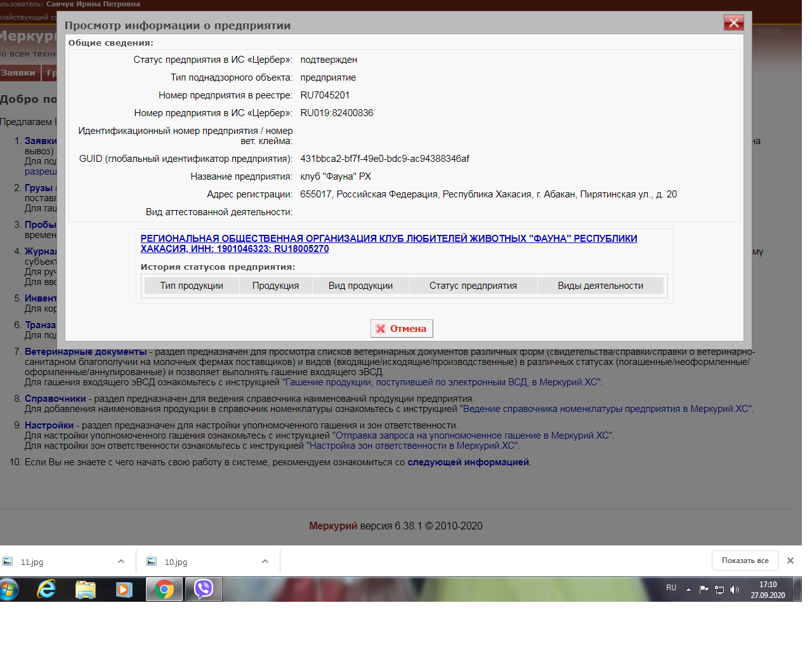Open the Заявки tab in Mercury
The image size is (812, 650).
(19, 73)
